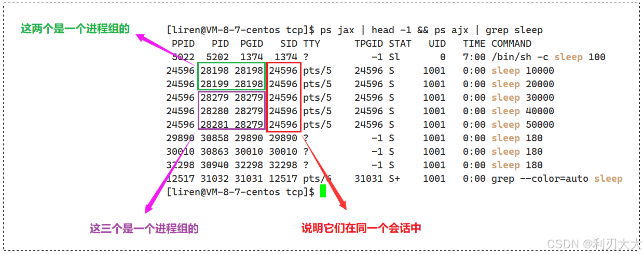Click the STAT column header
This screenshot has width=644, height=254.
(400, 44)
